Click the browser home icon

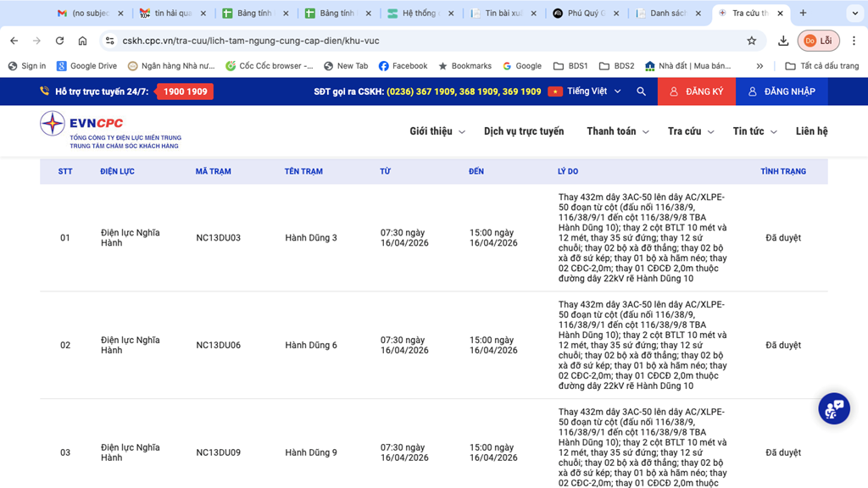point(82,41)
